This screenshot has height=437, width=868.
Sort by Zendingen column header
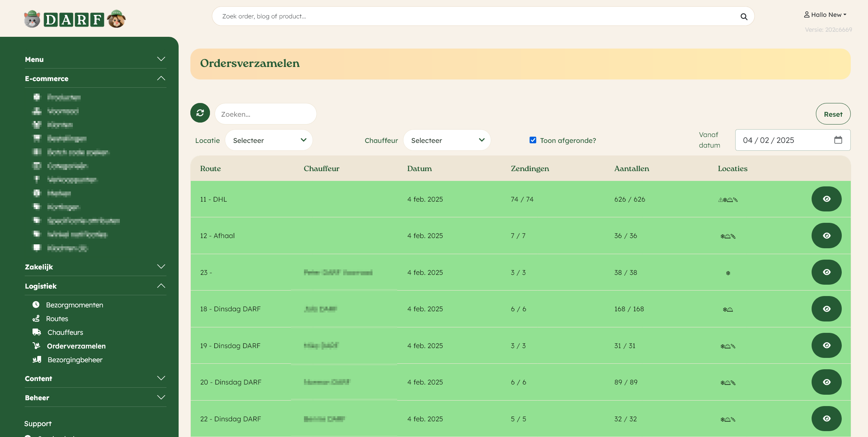coord(530,168)
